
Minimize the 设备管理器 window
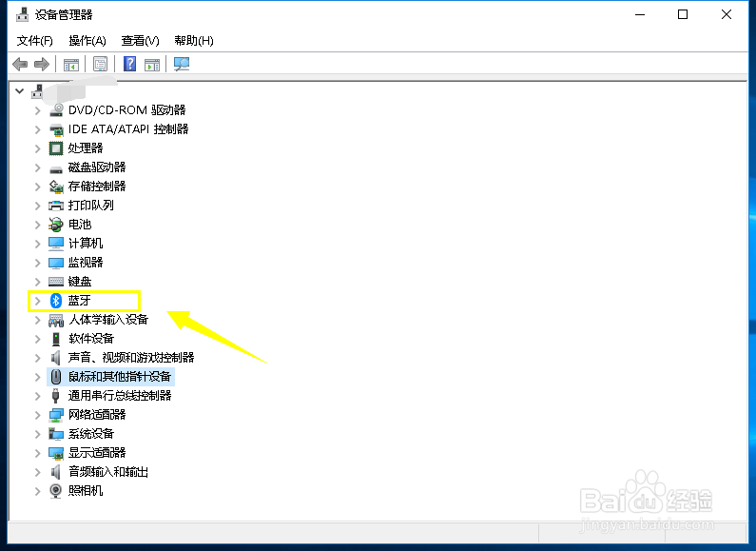point(640,14)
